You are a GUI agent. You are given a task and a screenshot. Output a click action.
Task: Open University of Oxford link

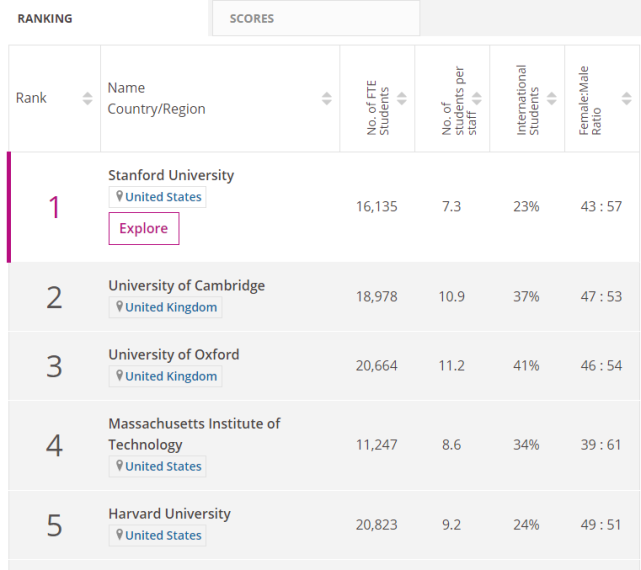tap(173, 354)
